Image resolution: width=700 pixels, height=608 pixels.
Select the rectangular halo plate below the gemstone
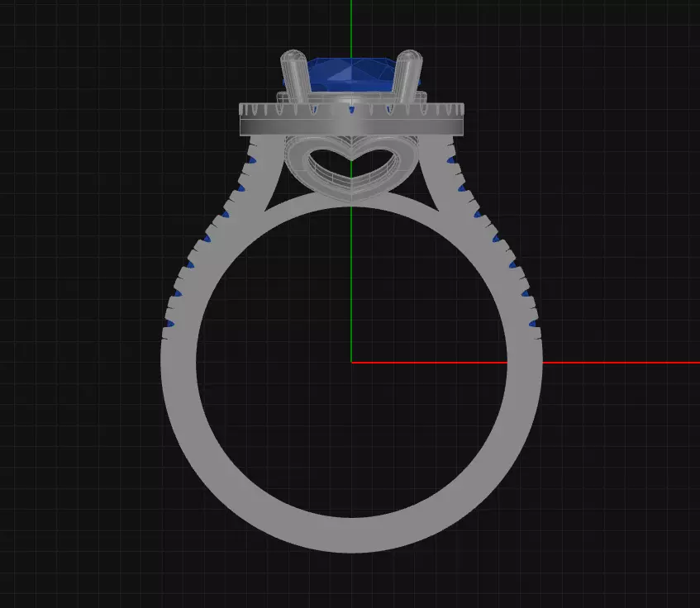[x=351, y=119]
